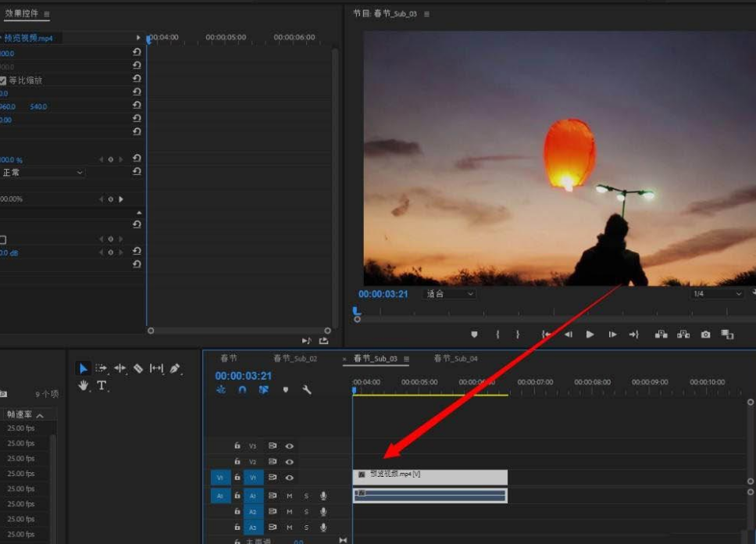This screenshot has width=756, height=544.
Task: Open timeline display settings wrench
Action: pyautogui.click(x=307, y=389)
